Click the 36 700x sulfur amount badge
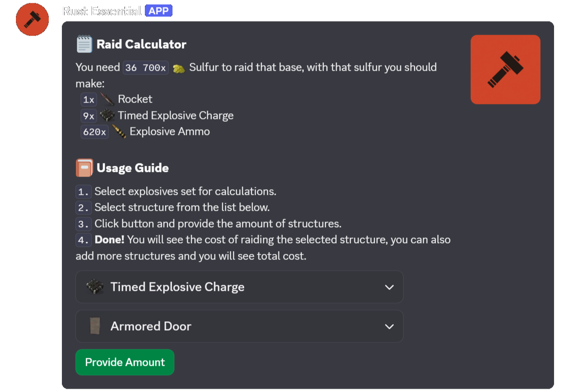This screenshot has width=570, height=392. 145,67
